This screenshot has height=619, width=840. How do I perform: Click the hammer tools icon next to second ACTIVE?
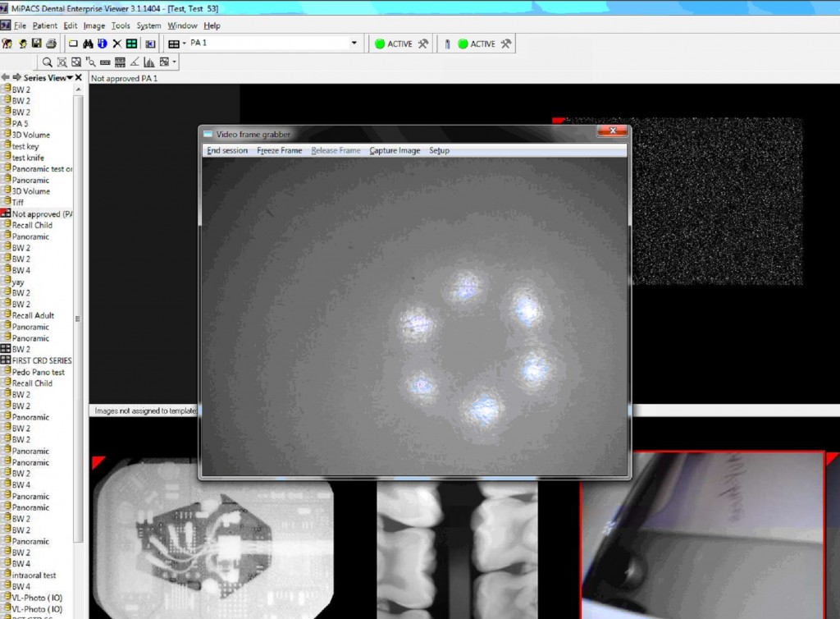506,44
